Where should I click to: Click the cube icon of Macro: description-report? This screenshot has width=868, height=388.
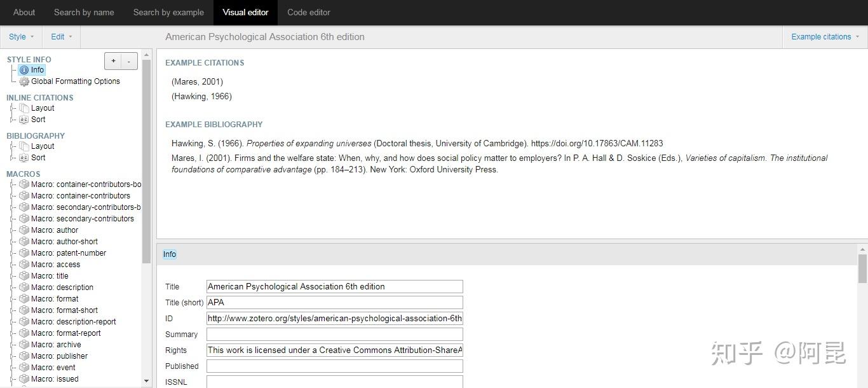[x=24, y=322]
